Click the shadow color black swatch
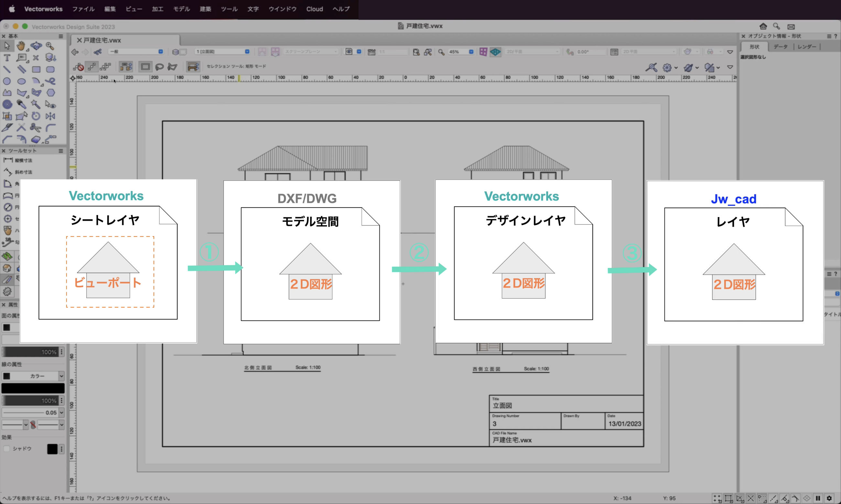Screen dimensions: 841x504 pos(52,449)
